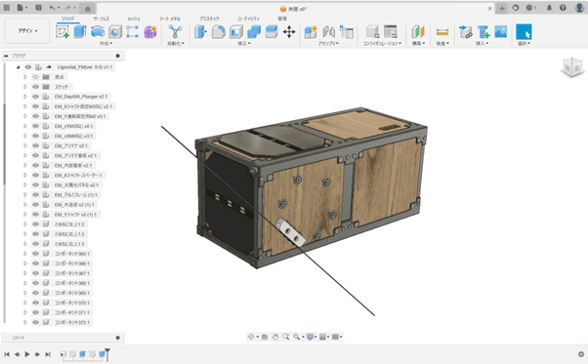The height and width of the screenshot is (364, 588).
Task: Click the Insert Derive tool
Action: (x=465, y=32)
